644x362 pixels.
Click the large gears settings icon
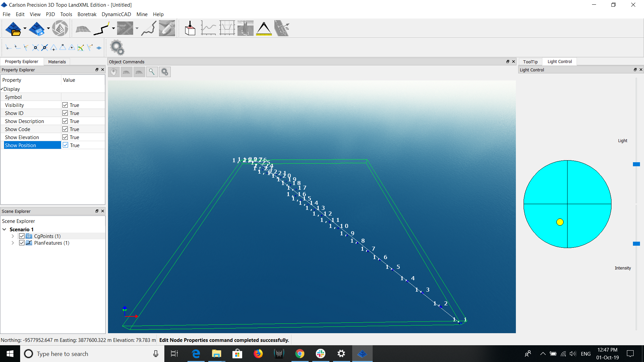click(117, 48)
